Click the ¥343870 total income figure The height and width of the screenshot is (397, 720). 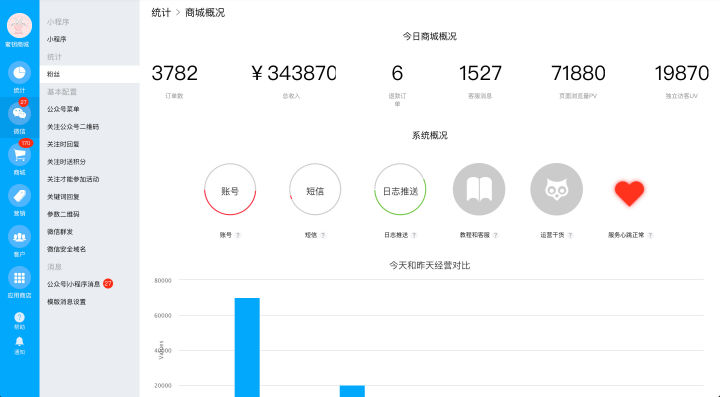293,73
